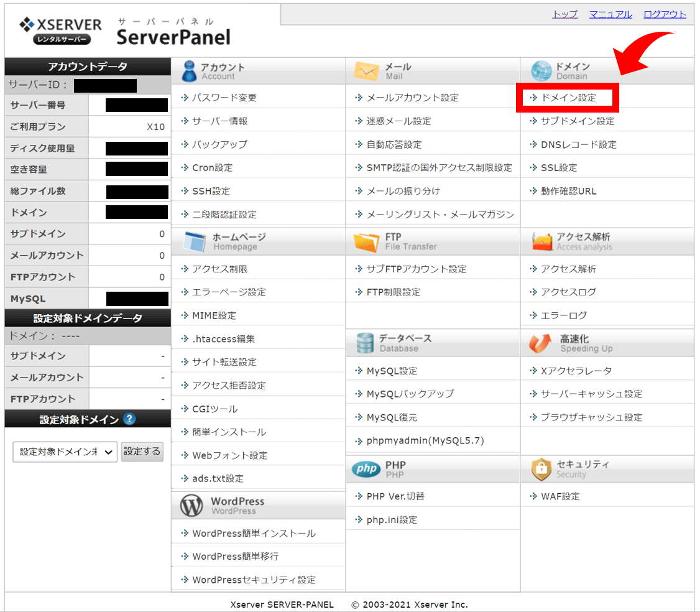This screenshot has width=700, height=612.
Task: Open PHP Ver.切替
Action: point(395,496)
